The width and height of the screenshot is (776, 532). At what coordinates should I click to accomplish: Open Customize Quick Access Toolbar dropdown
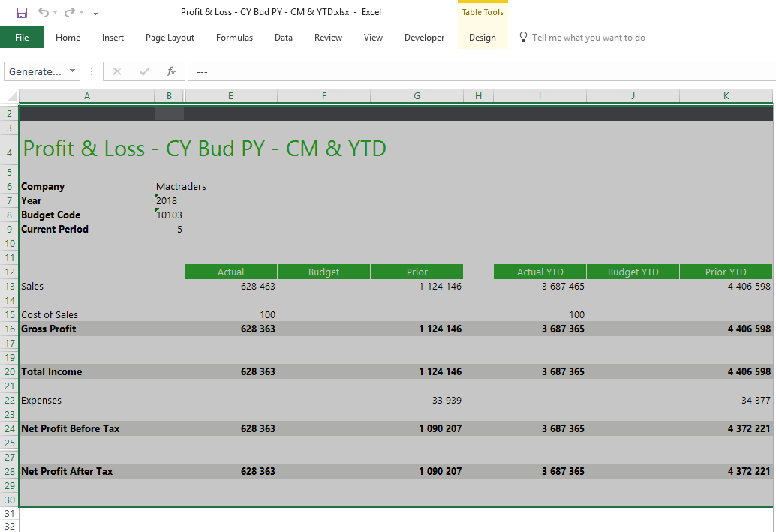95,13
